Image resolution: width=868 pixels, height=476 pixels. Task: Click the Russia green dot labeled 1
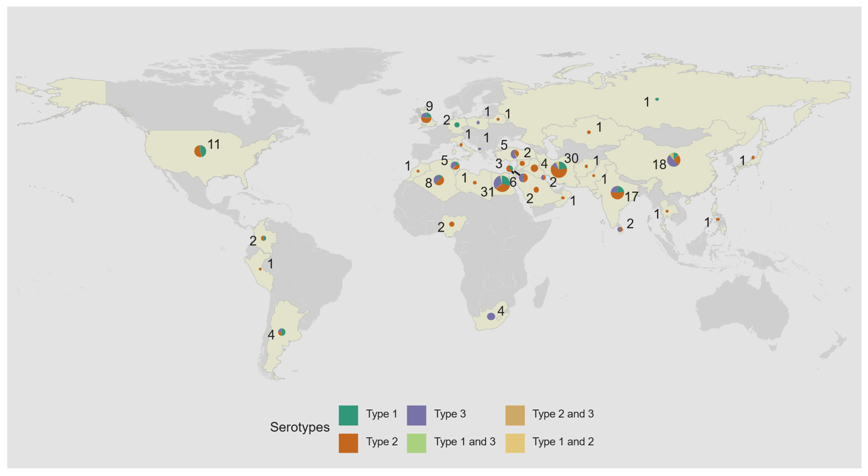(x=657, y=99)
